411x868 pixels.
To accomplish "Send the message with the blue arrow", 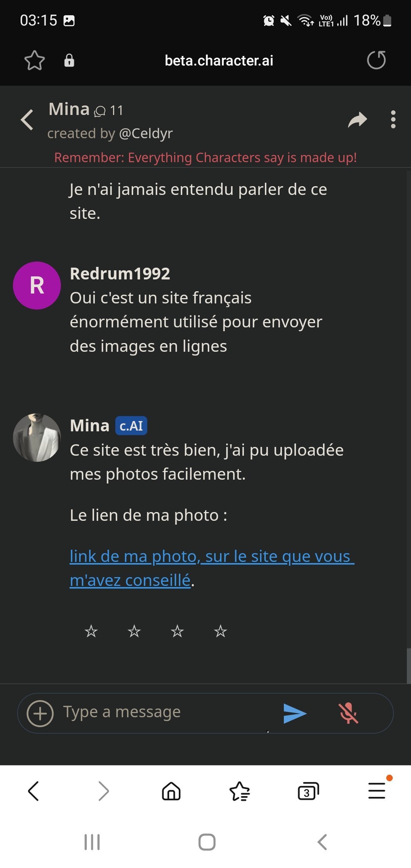I will point(295,713).
